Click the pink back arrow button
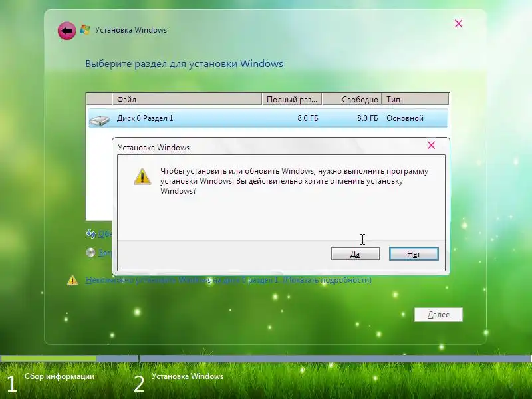The width and height of the screenshot is (532, 399). coord(66,31)
